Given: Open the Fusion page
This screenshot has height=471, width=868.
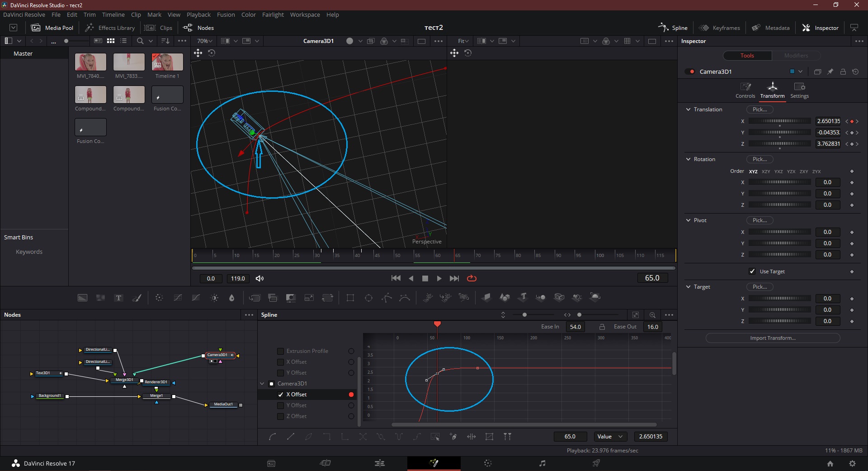Looking at the screenshot, I should (434, 463).
